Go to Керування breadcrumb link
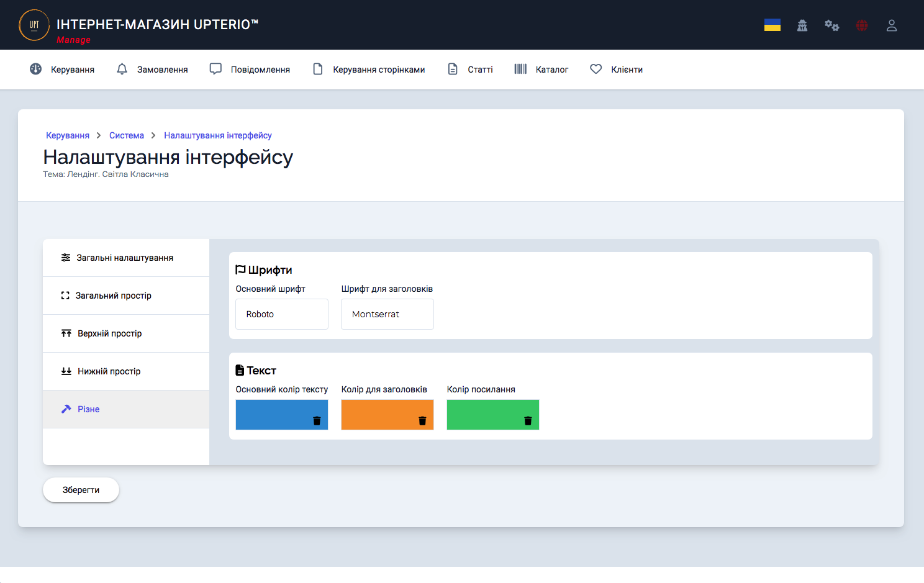This screenshot has height=583, width=924. coord(68,135)
